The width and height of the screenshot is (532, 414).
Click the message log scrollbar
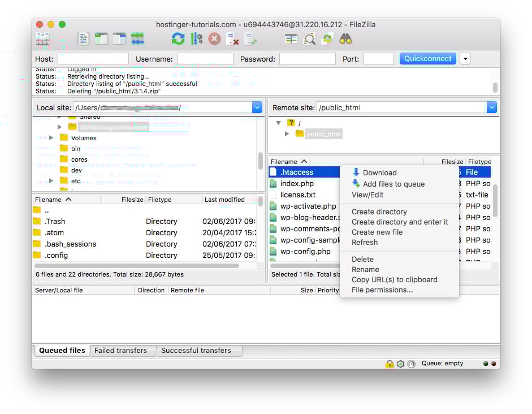pos(495,88)
